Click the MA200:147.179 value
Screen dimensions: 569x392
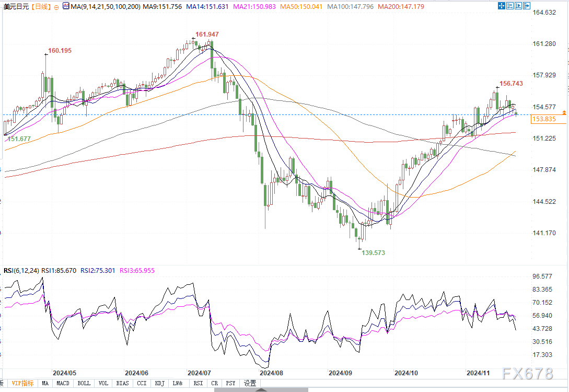(x=401, y=6)
